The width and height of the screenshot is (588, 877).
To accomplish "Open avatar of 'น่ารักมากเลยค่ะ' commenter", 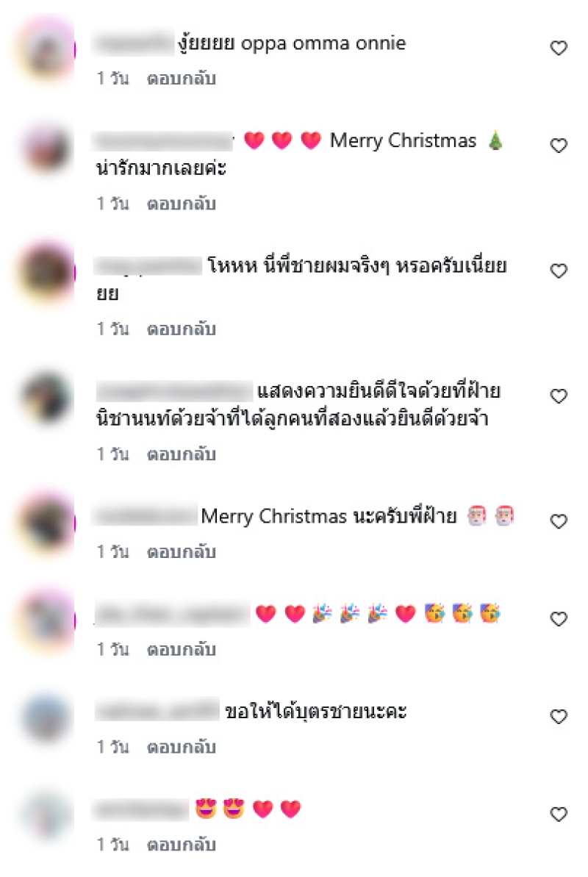I will click(x=47, y=148).
